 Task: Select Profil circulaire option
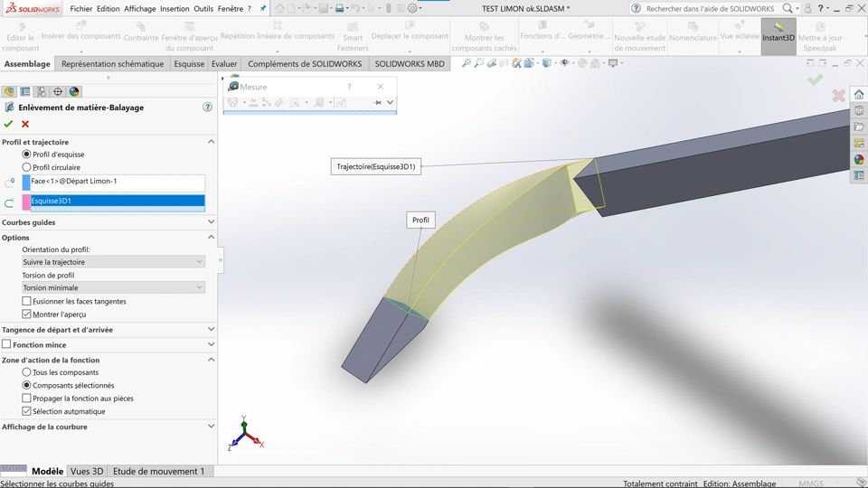26,167
